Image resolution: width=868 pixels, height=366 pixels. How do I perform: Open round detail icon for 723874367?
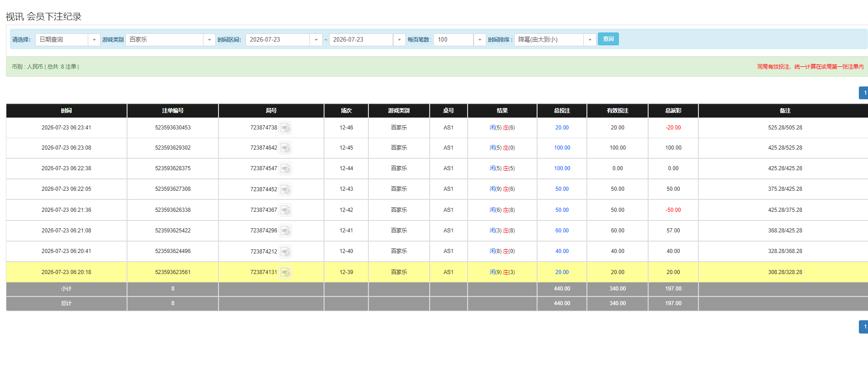click(286, 210)
